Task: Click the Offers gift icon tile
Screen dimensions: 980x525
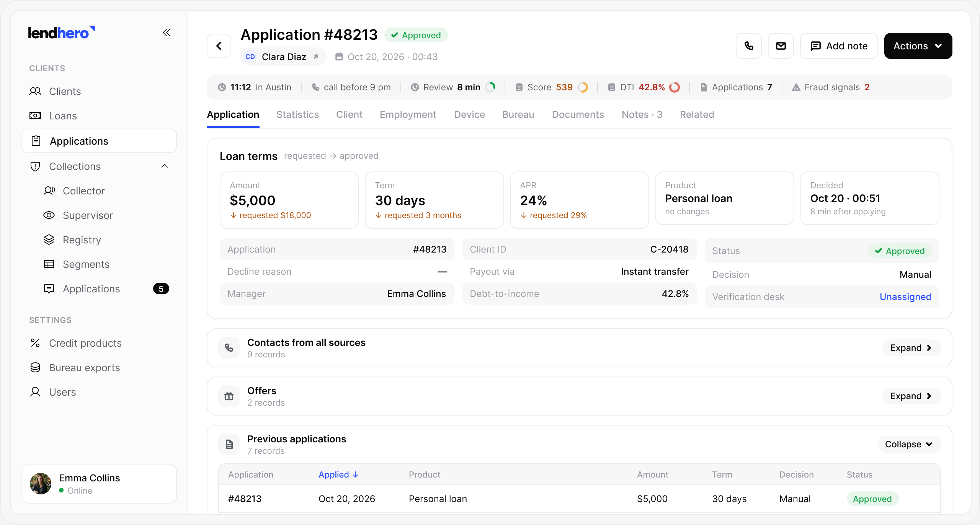Action: point(229,396)
